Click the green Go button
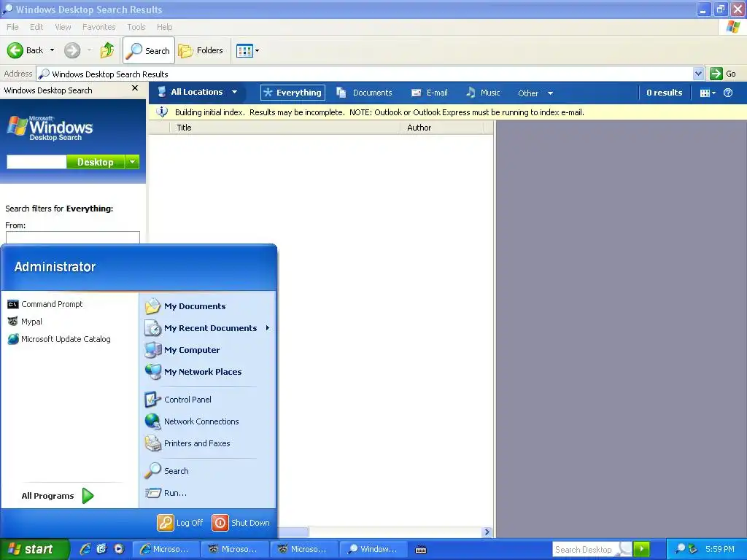Image resolution: width=747 pixels, height=560 pixels. pos(723,74)
